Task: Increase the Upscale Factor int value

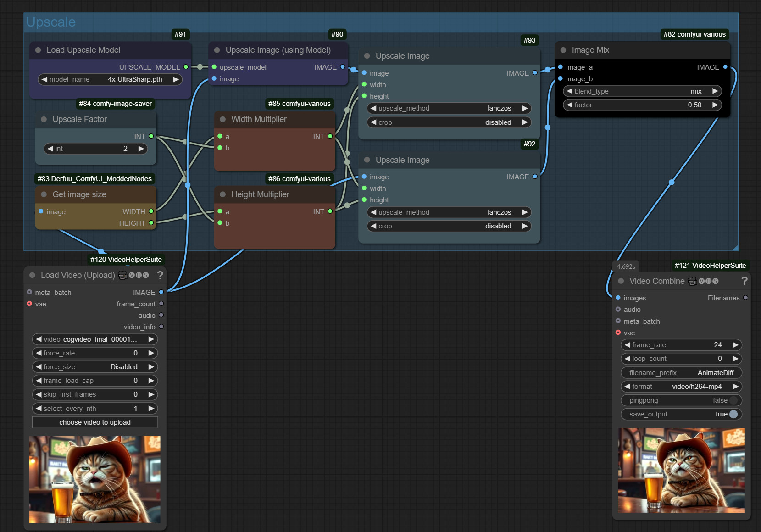Action: tap(141, 149)
